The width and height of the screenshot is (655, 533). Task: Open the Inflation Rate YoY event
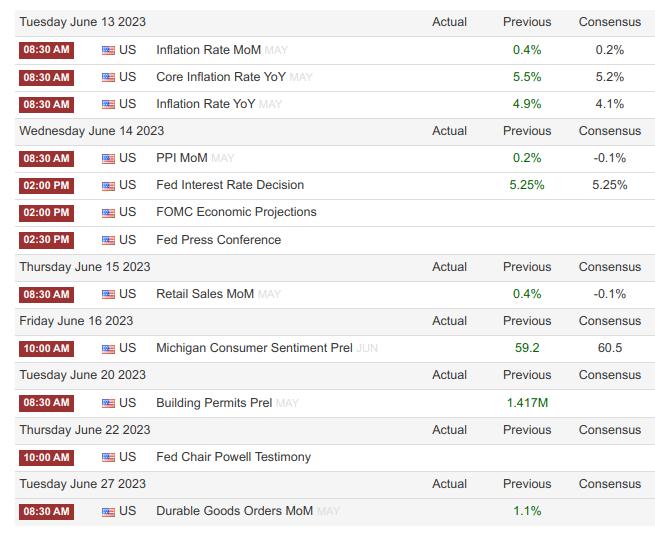206,104
